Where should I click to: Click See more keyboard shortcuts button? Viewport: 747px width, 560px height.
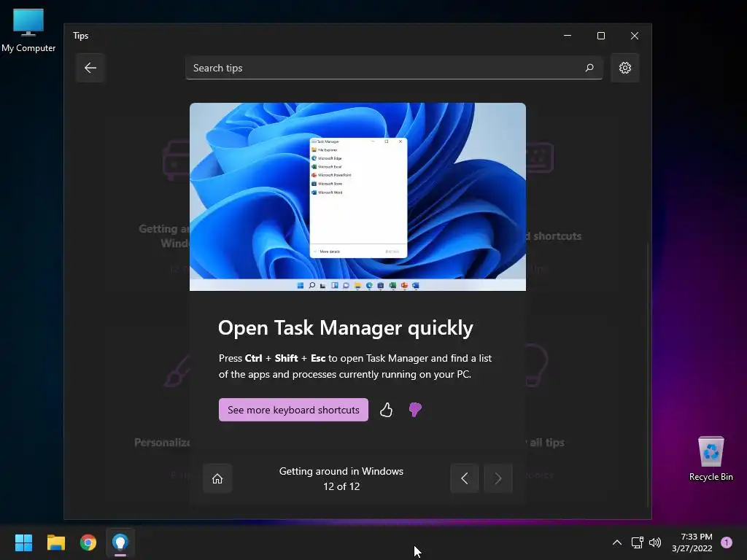[x=293, y=410]
